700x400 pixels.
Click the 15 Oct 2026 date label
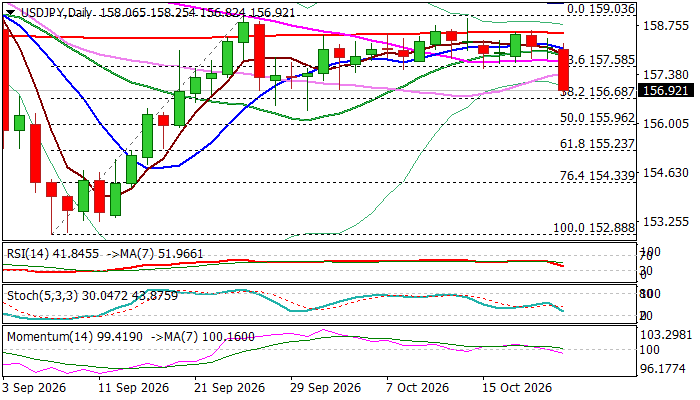point(515,388)
